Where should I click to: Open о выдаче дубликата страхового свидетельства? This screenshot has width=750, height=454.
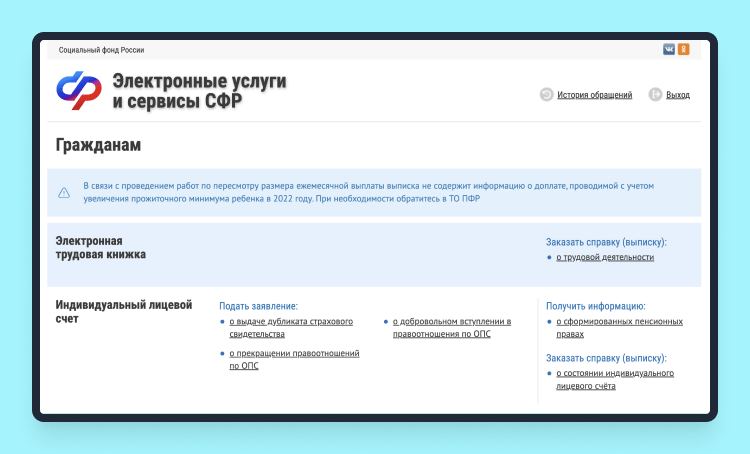pos(291,328)
